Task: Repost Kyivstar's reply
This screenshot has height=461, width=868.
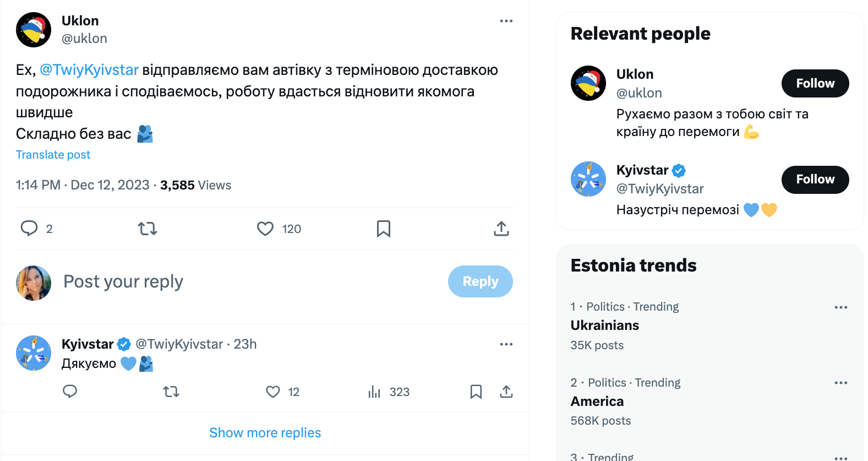Action: pyautogui.click(x=171, y=392)
